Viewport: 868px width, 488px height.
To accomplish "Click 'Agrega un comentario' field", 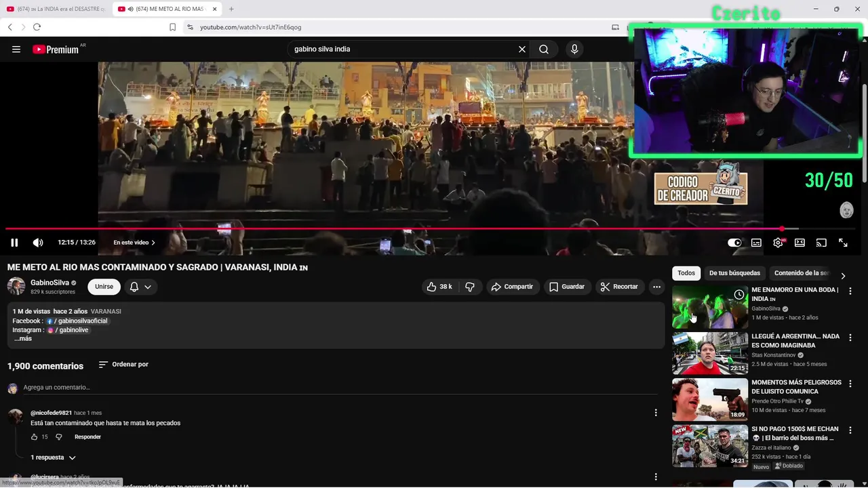I will pos(340,388).
